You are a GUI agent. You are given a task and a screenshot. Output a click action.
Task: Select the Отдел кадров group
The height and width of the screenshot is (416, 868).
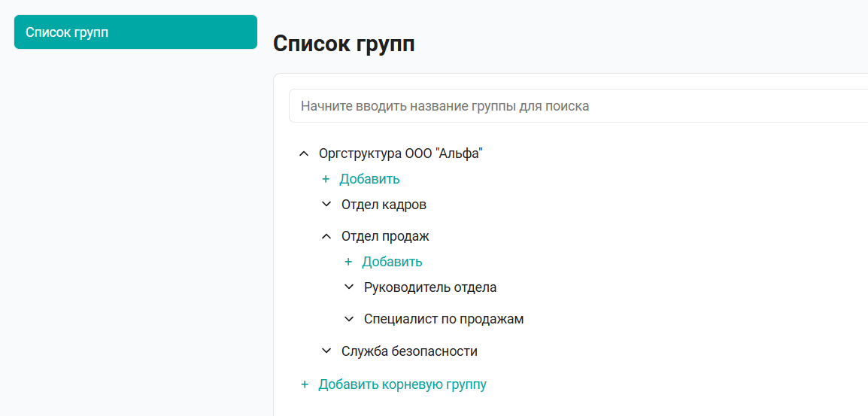[384, 205]
